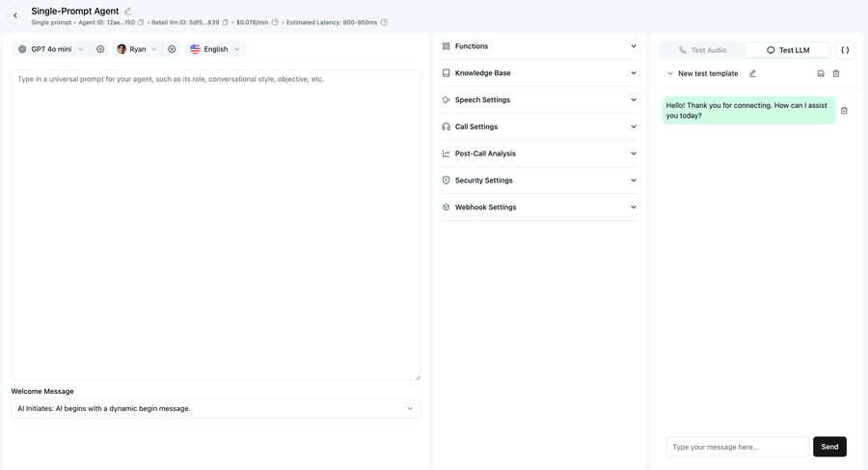The height and width of the screenshot is (470, 868).
Task: Open the curly braces dynamic variables button
Action: click(x=845, y=50)
